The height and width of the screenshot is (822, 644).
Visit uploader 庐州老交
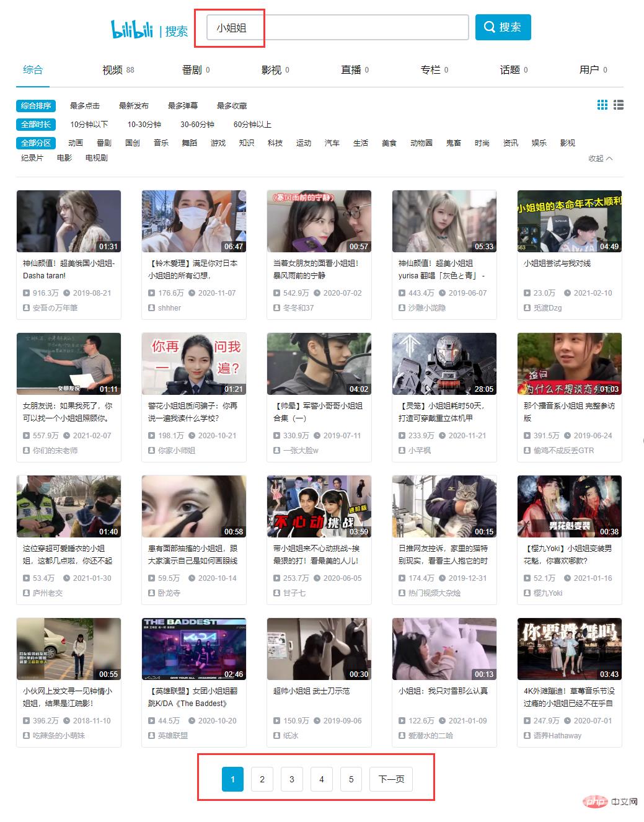[48, 593]
